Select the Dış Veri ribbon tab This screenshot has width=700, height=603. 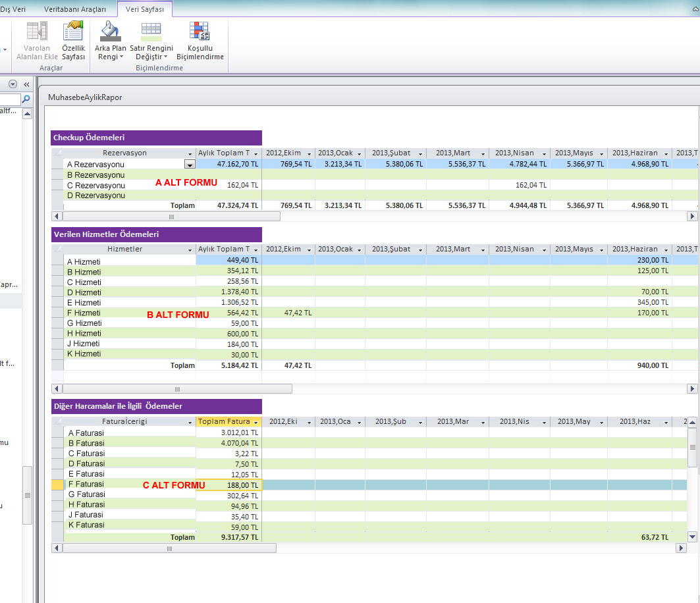(14, 9)
